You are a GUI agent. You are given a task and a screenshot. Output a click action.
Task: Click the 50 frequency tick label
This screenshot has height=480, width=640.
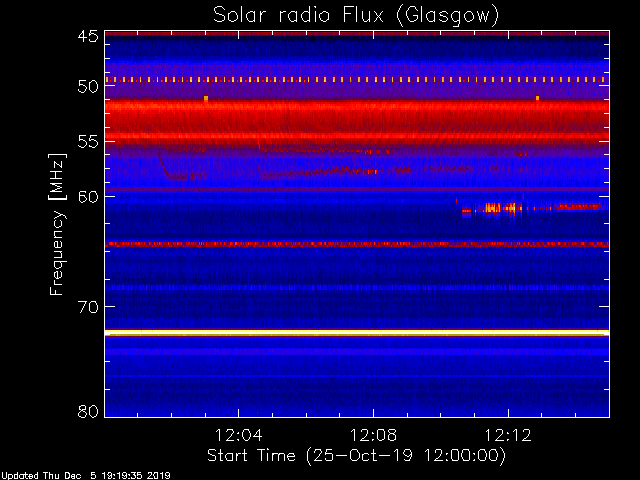(x=88, y=86)
